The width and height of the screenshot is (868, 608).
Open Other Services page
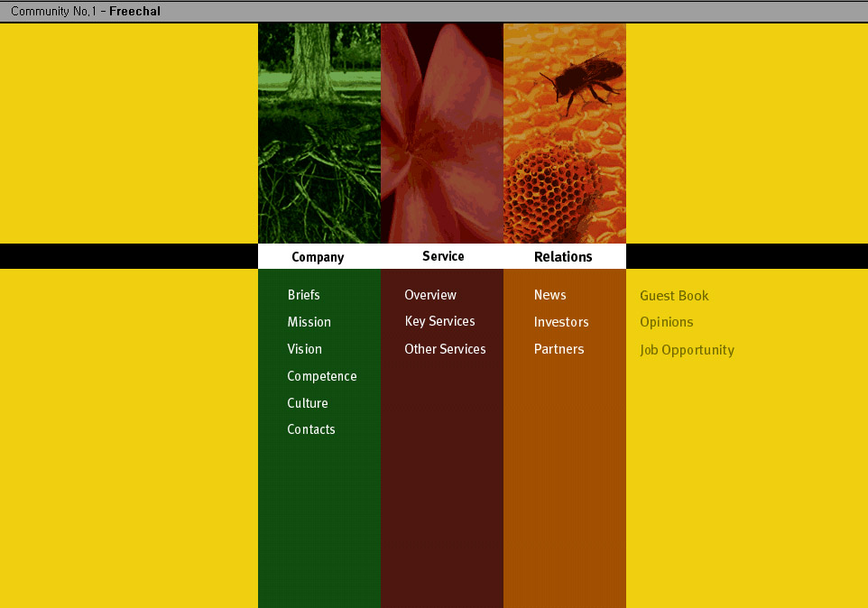[445, 349]
